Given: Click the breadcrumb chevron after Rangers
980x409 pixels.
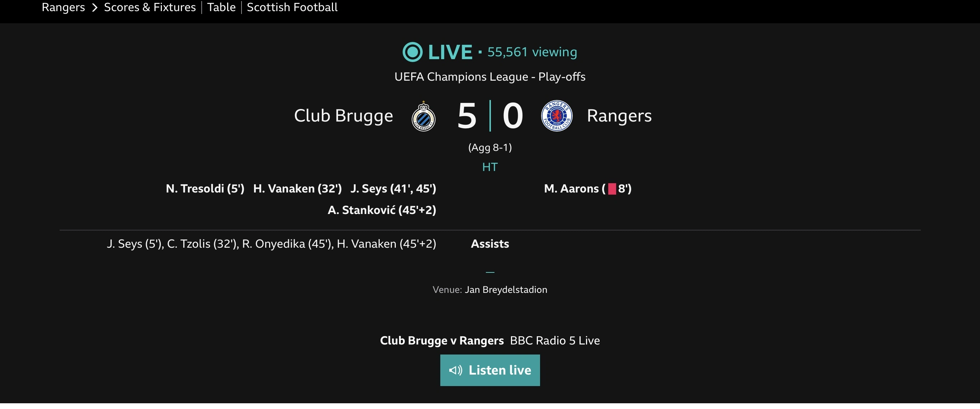Looking at the screenshot, I should click(95, 8).
